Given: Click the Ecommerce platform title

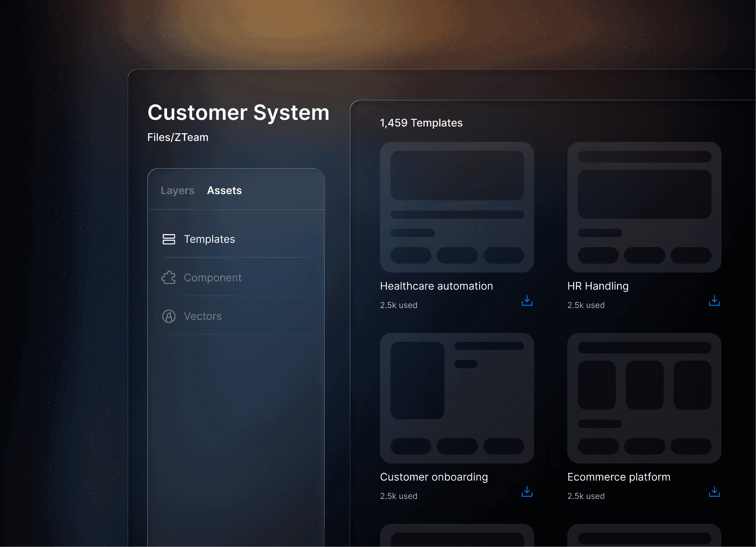Looking at the screenshot, I should point(619,477).
